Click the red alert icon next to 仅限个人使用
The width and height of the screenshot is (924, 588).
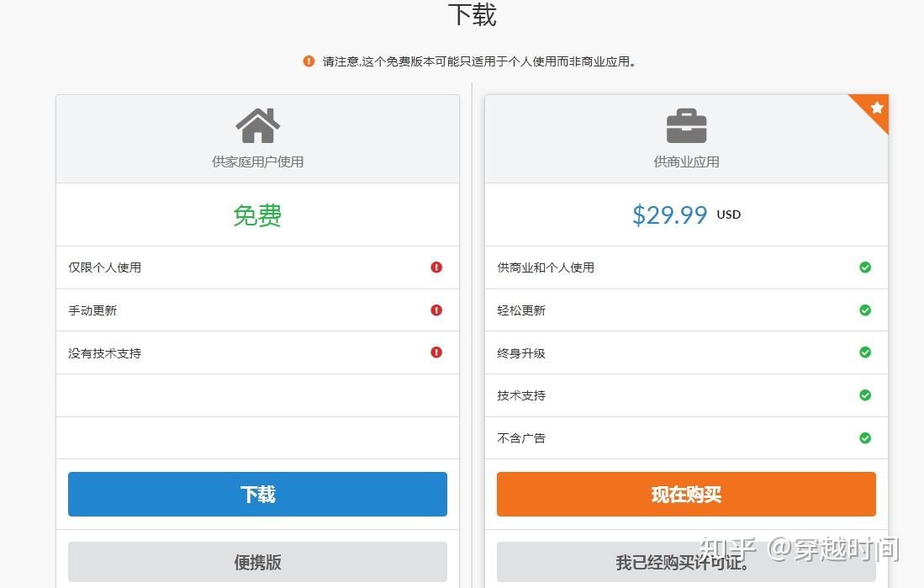436,267
